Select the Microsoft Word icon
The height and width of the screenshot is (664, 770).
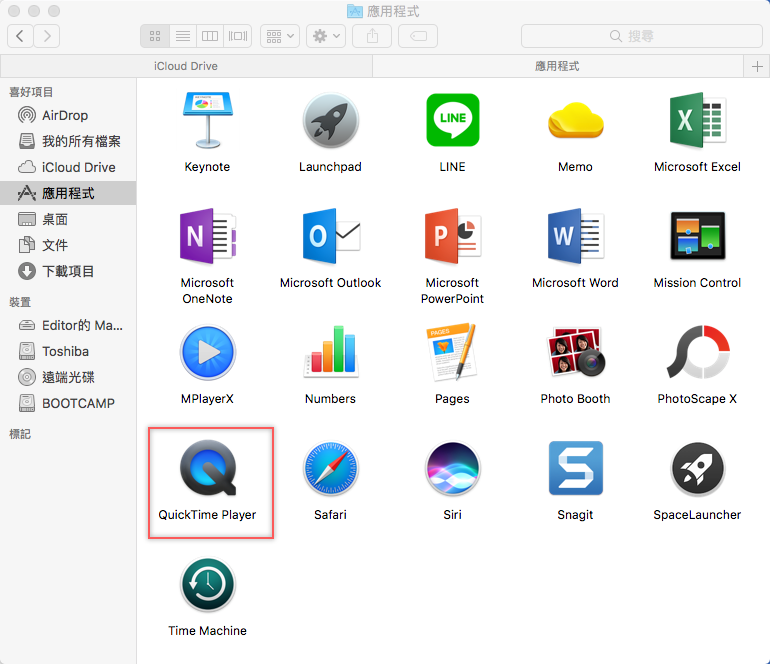click(x=575, y=236)
